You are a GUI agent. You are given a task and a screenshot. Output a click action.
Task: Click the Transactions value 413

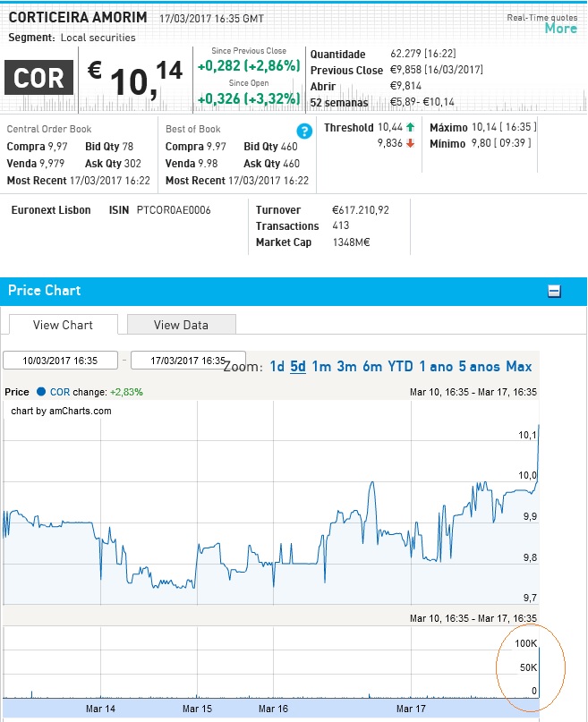[341, 225]
